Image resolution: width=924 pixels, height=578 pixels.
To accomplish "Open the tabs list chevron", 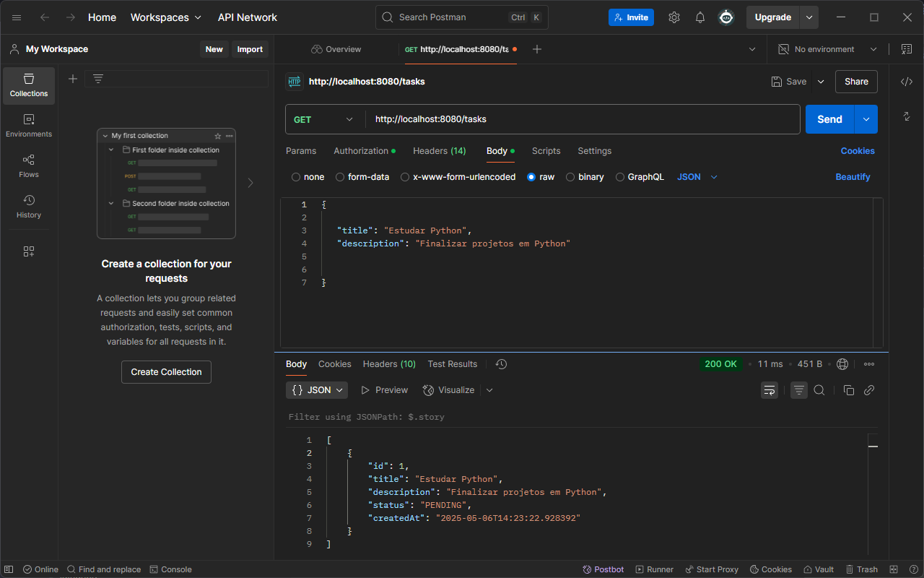I will (752, 49).
